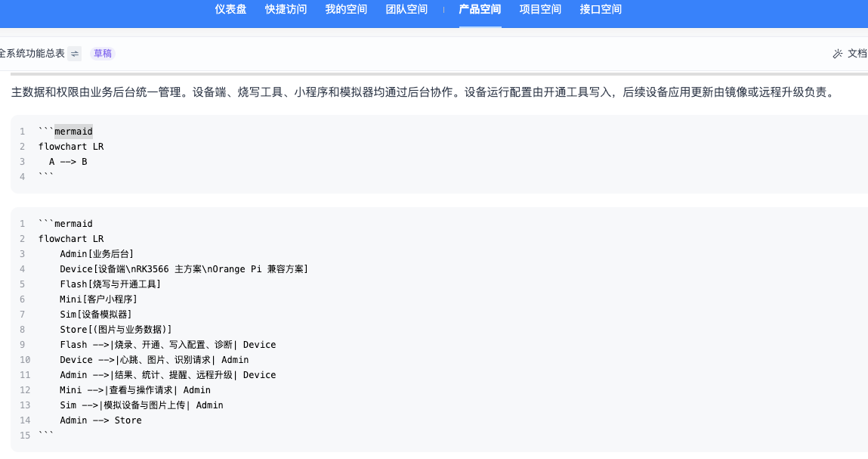Click the line with 心跳、图片、识别请求

[x=154, y=360]
